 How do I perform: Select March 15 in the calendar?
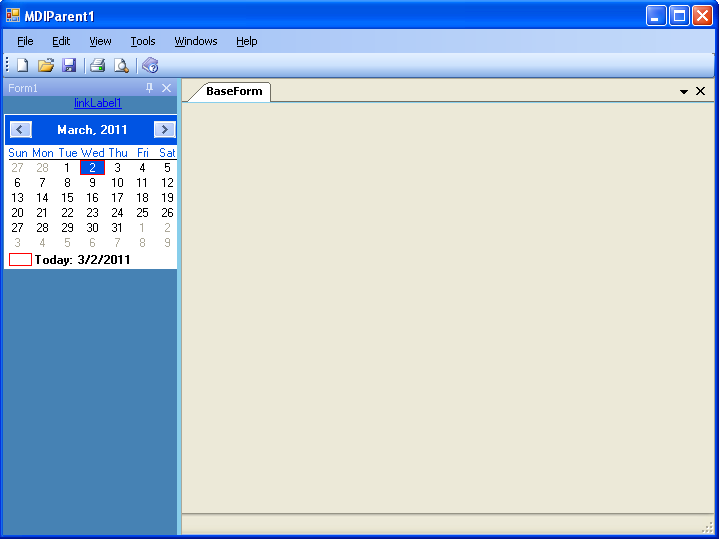click(67, 198)
